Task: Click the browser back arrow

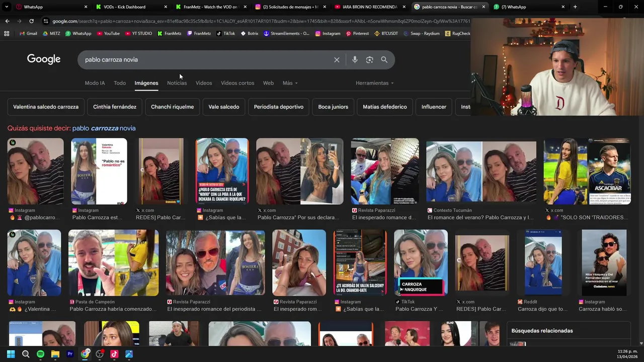Action: (x=7, y=21)
